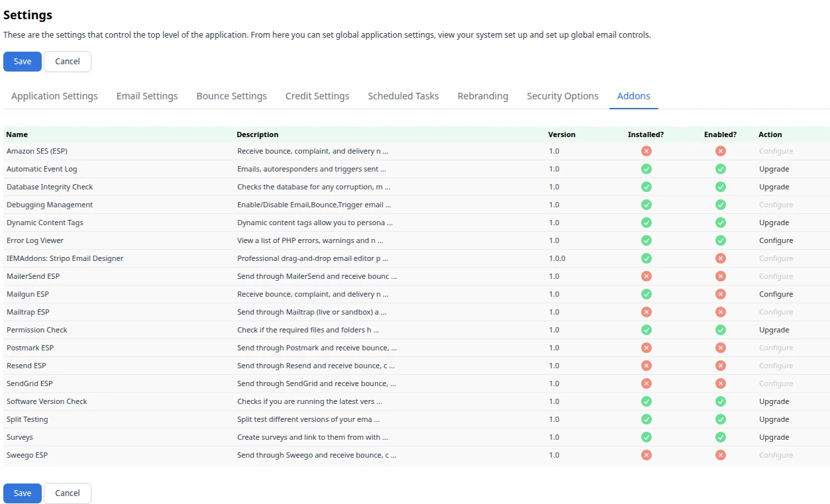This screenshot has width=830, height=504.
Task: Toggle Enabled checkmark for Dynamic Content Tags
Action: coord(721,223)
